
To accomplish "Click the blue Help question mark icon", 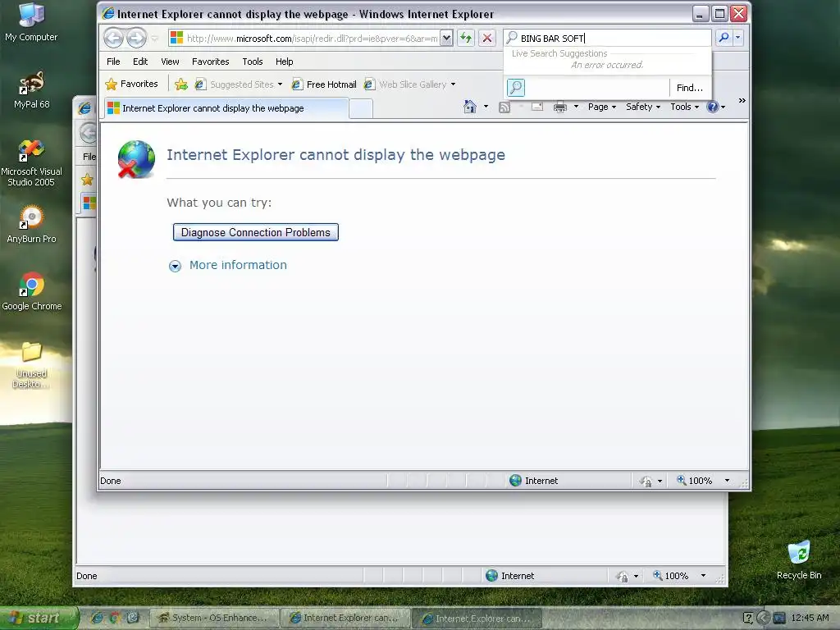I will (713, 107).
